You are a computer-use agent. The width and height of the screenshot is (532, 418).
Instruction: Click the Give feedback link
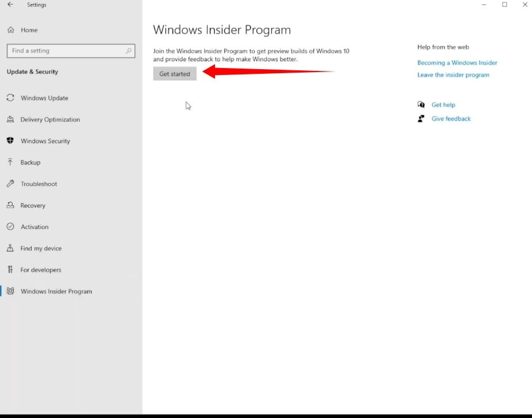pos(451,119)
